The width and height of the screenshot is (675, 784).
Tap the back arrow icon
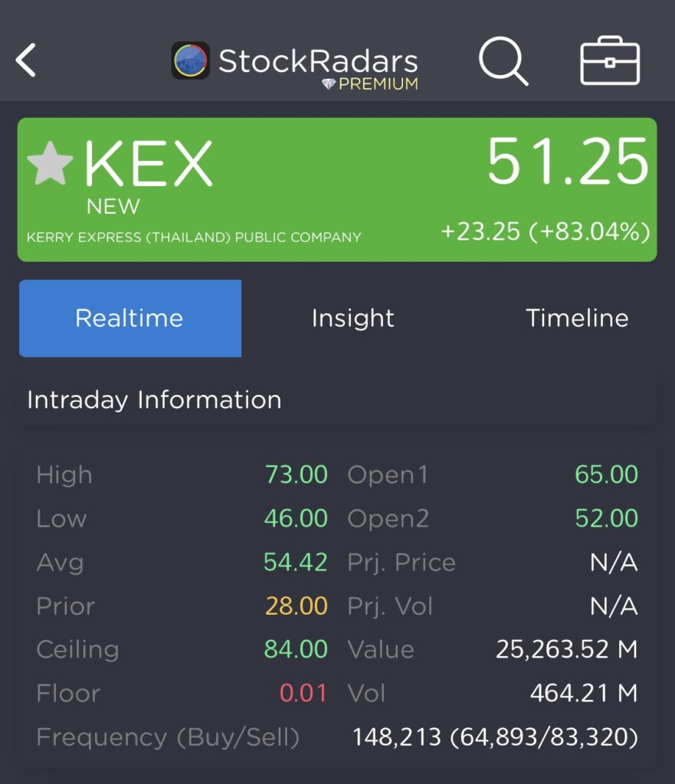tap(26, 60)
